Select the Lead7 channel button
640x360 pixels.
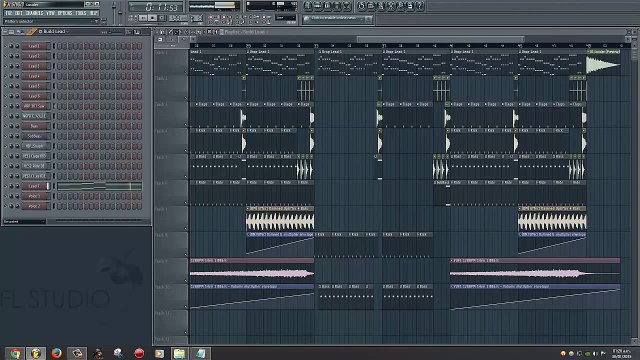[x=35, y=186]
